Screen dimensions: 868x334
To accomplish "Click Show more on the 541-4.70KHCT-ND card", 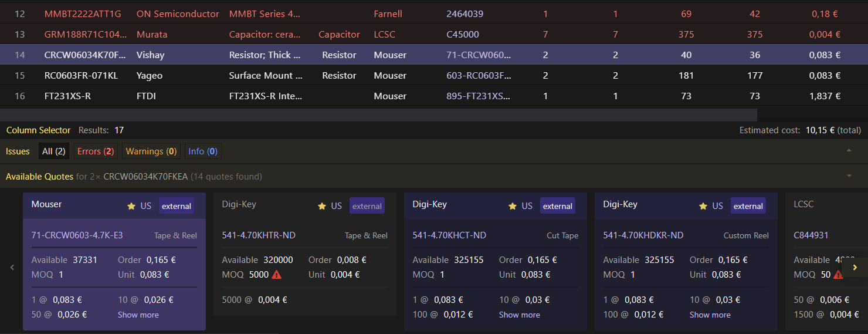I will [519, 315].
